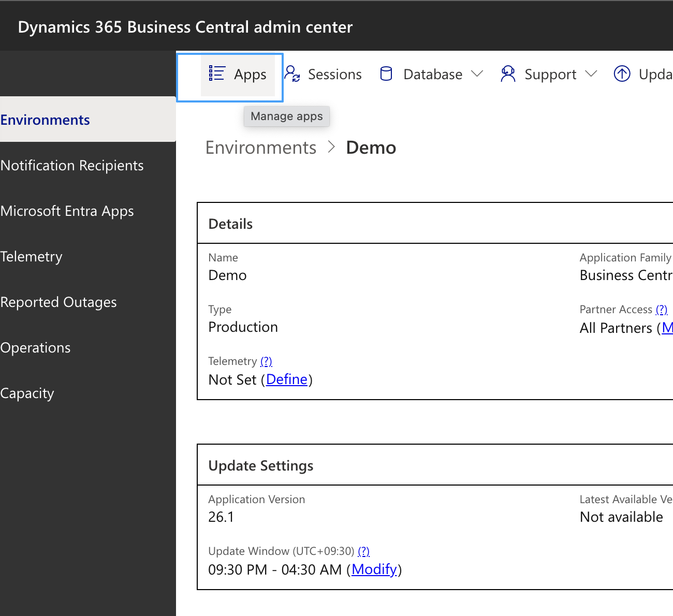Screen dimensions: 673x616
Task: Click the Support icon
Action: 508,74
